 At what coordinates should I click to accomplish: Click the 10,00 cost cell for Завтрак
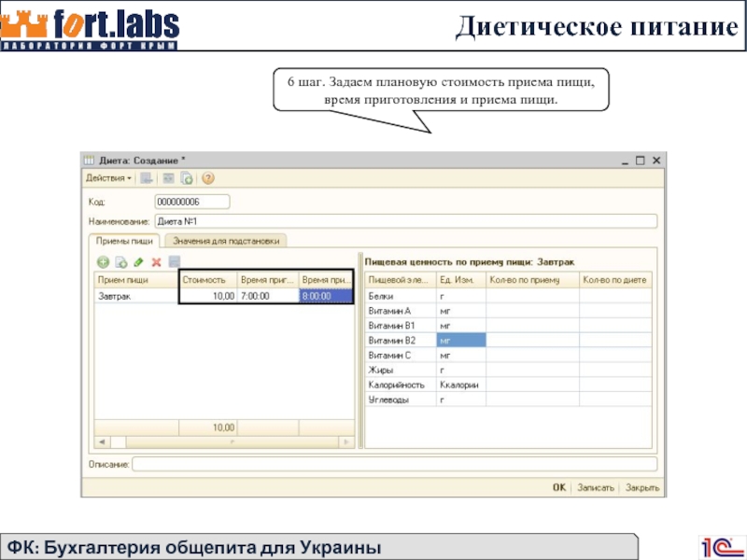(x=208, y=296)
